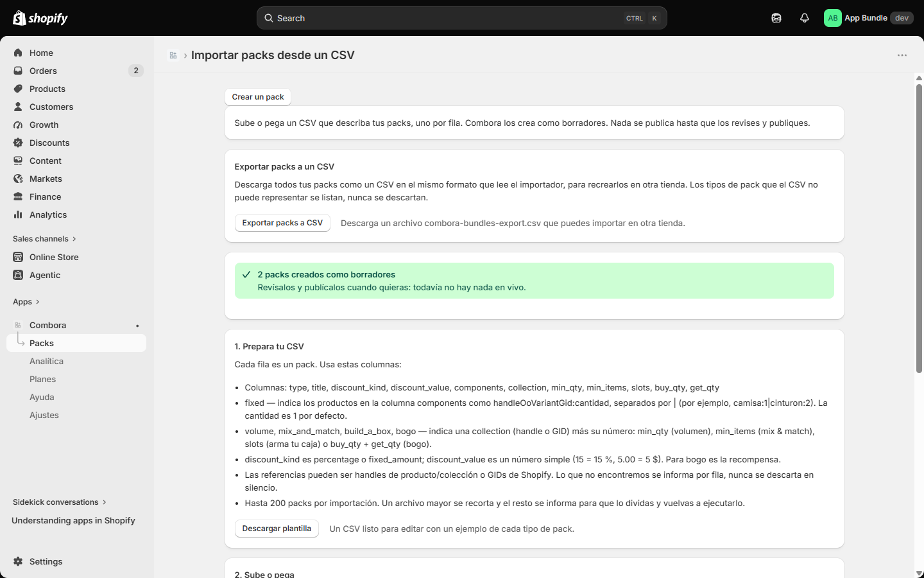The image size is (924, 578).
Task: Expand Sidekick conversations list
Action: [x=60, y=502]
